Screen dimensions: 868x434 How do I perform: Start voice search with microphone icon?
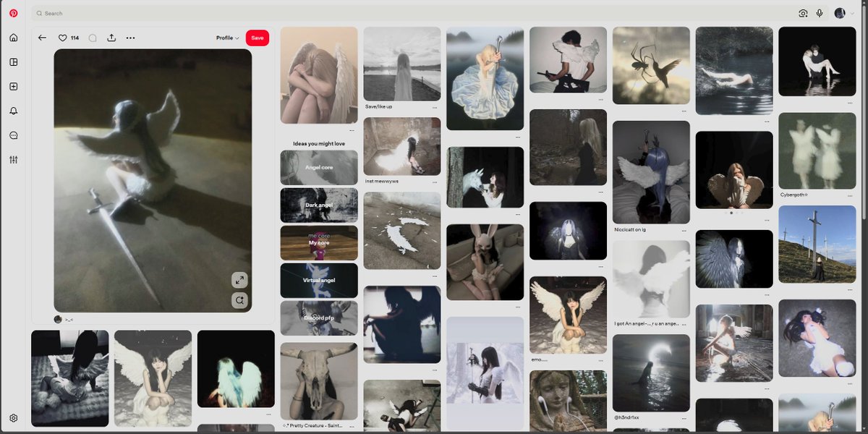click(820, 13)
